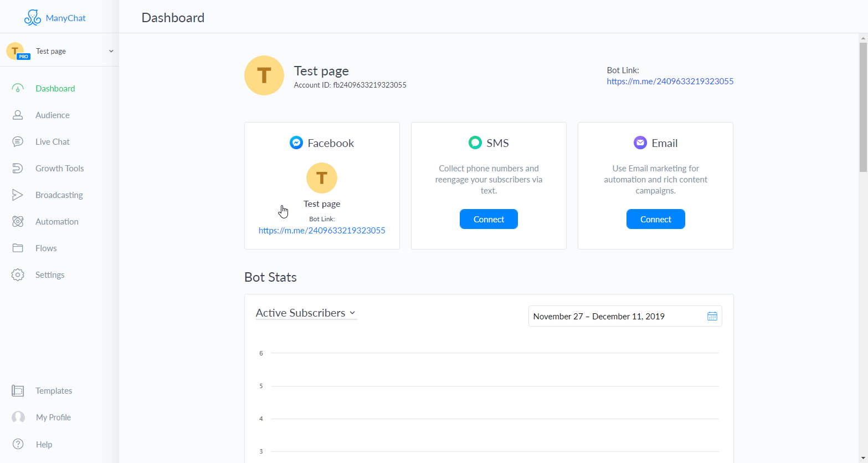Viewport: 868px width, 463px height.
Task: Click the Test page header name
Action: point(321,71)
